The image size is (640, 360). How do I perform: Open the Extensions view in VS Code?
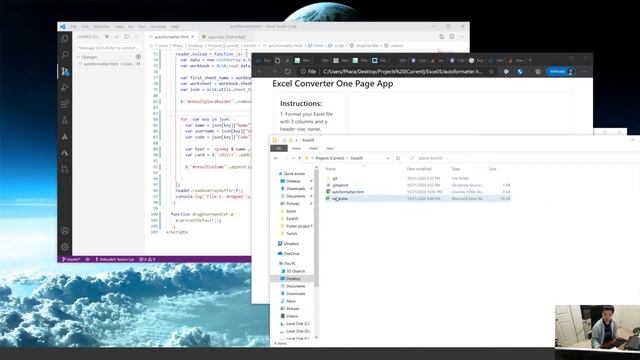[64, 104]
